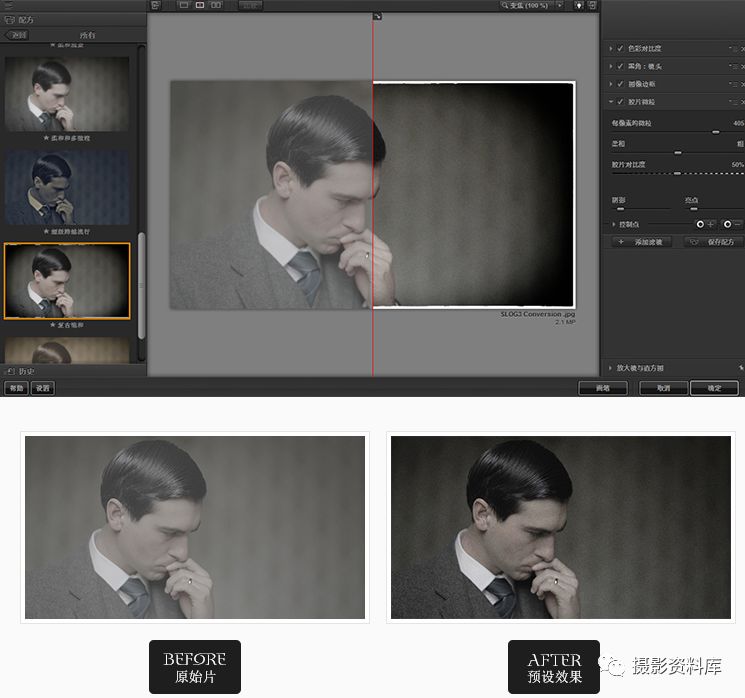Click the 返回 back button
Viewport: 745px width, 698px height.
[x=18, y=35]
